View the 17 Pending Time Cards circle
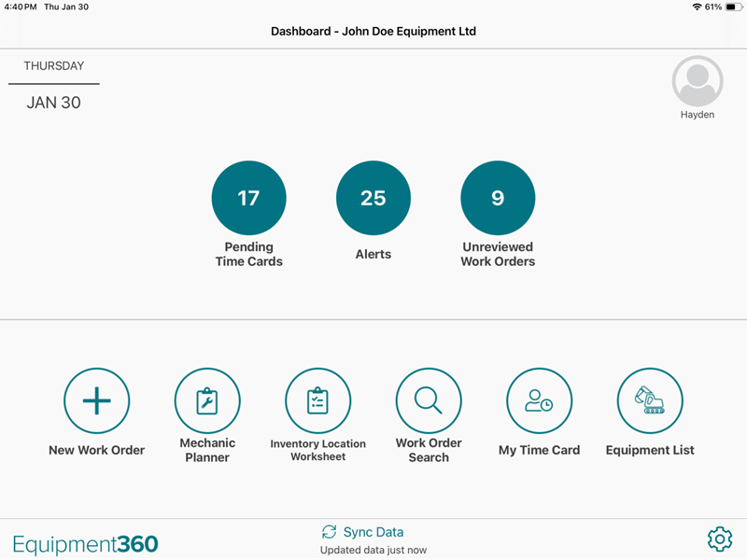This screenshot has height=560, width=747. click(x=248, y=198)
